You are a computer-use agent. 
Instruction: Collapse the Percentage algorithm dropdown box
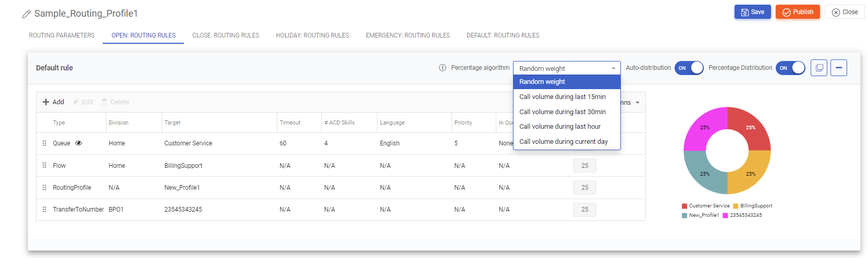point(567,68)
